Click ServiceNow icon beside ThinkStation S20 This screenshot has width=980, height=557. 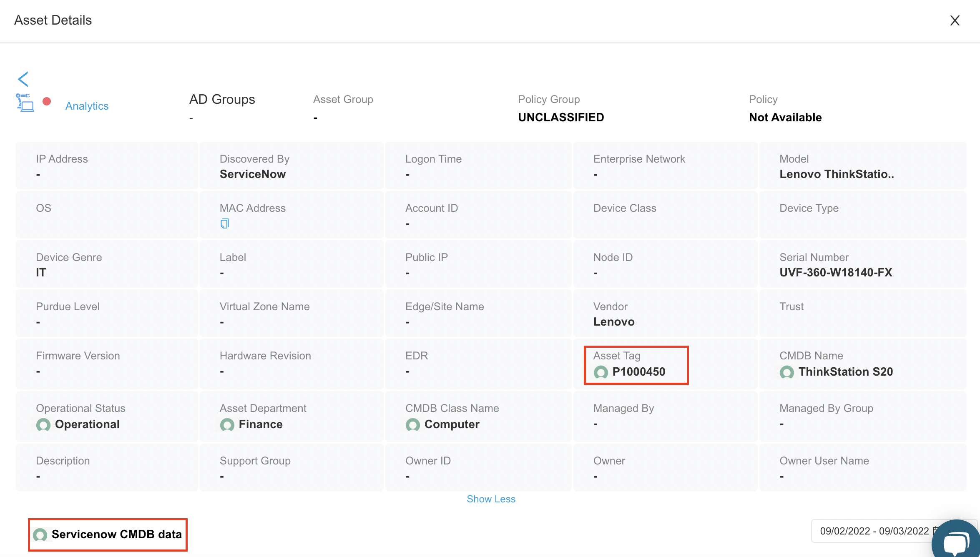tap(787, 372)
